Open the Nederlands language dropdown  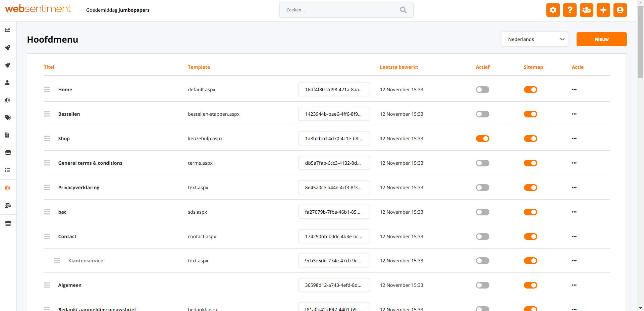click(534, 39)
